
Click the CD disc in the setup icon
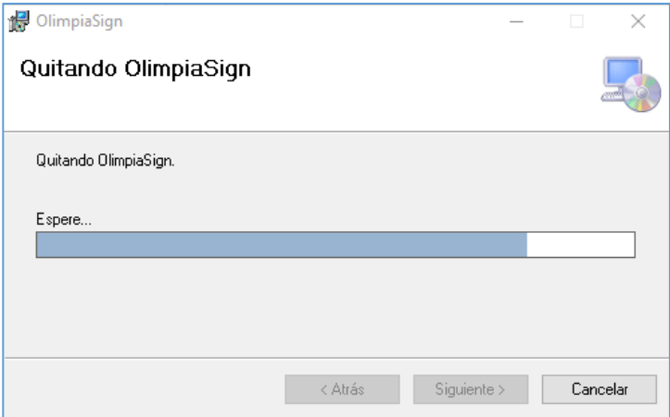[x=644, y=96]
